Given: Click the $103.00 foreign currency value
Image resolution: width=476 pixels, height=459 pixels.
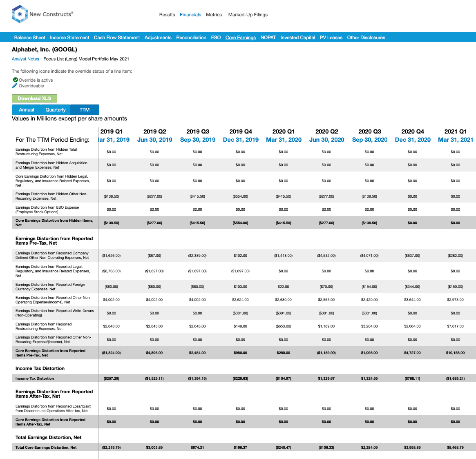Looking at the screenshot, I should point(240,287).
